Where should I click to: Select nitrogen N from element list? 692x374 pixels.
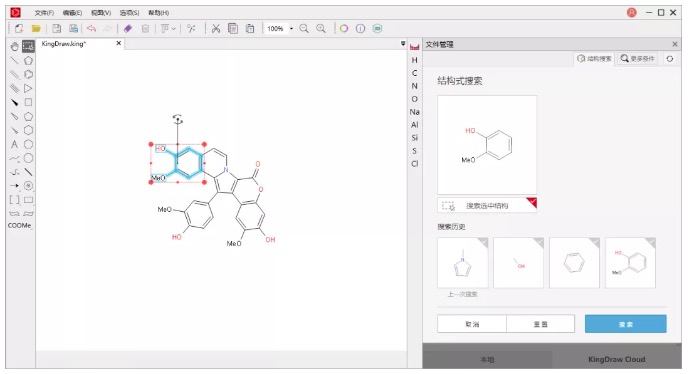pyautogui.click(x=414, y=86)
